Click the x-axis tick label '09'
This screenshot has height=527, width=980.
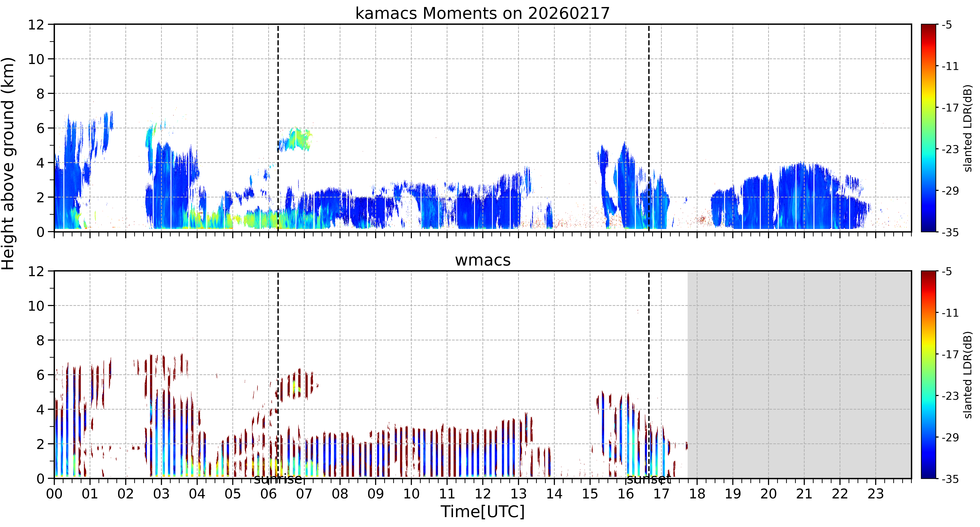pyautogui.click(x=376, y=494)
